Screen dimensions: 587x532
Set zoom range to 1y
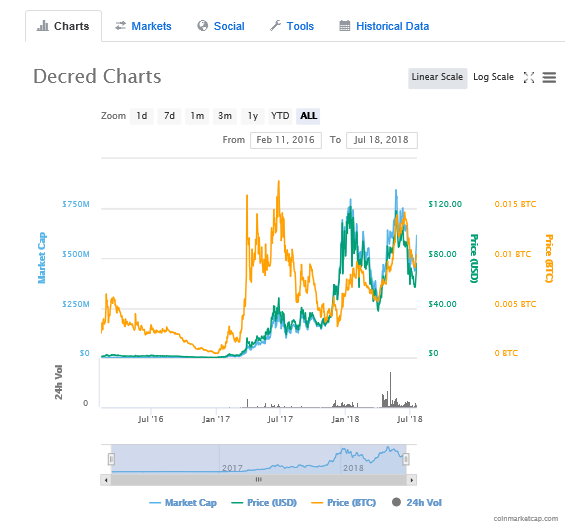[x=253, y=116]
